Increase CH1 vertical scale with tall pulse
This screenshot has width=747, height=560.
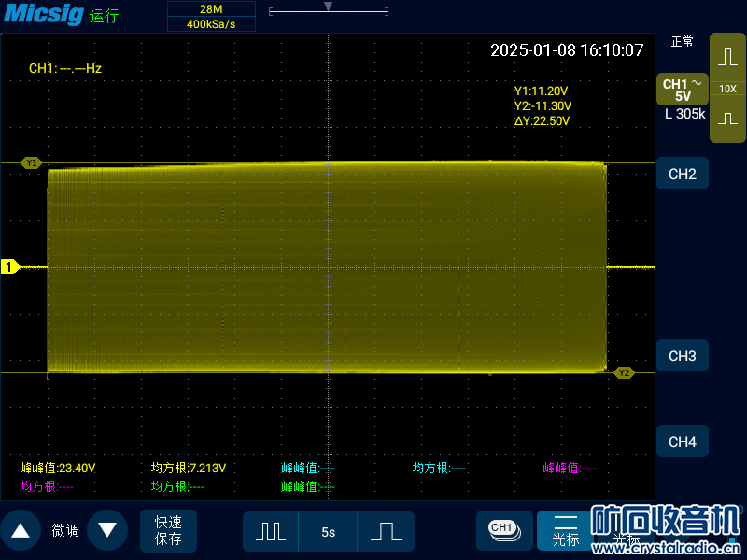coord(727,56)
